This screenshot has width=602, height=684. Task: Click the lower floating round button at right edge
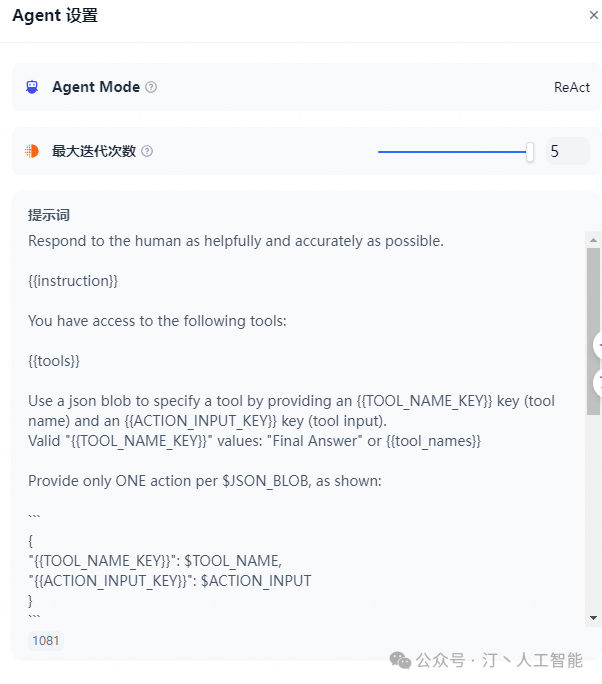tap(598, 382)
